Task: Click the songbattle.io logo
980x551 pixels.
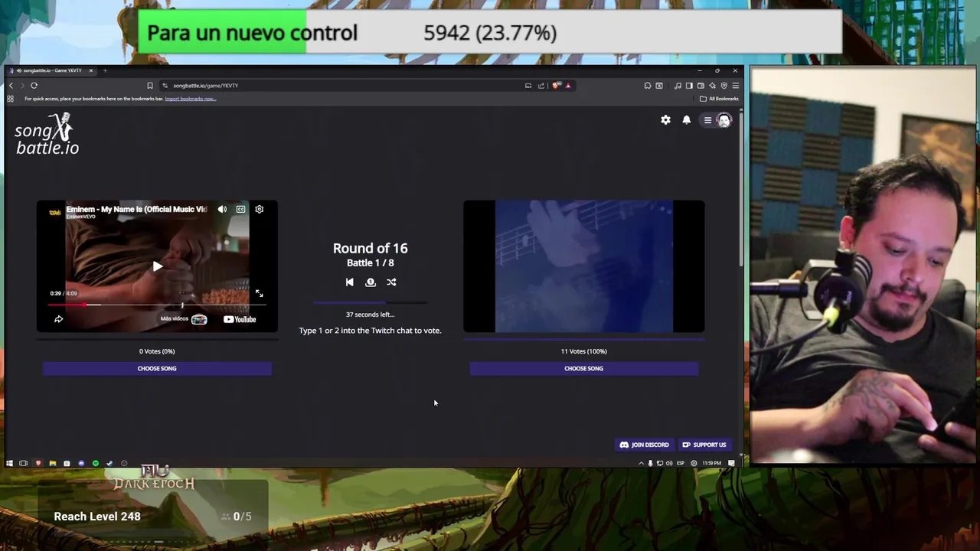Action: click(x=47, y=135)
